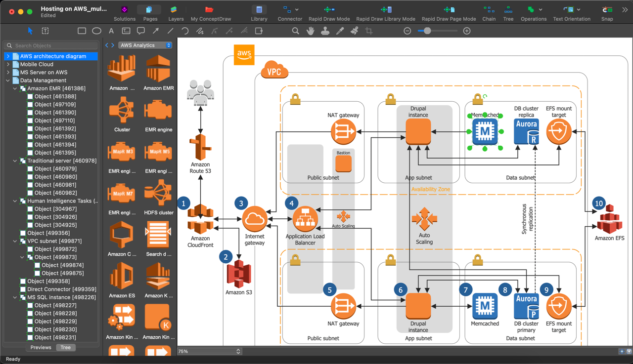This screenshot has height=364, width=633.
Task: Toggle Snap mode
Action: [607, 13]
